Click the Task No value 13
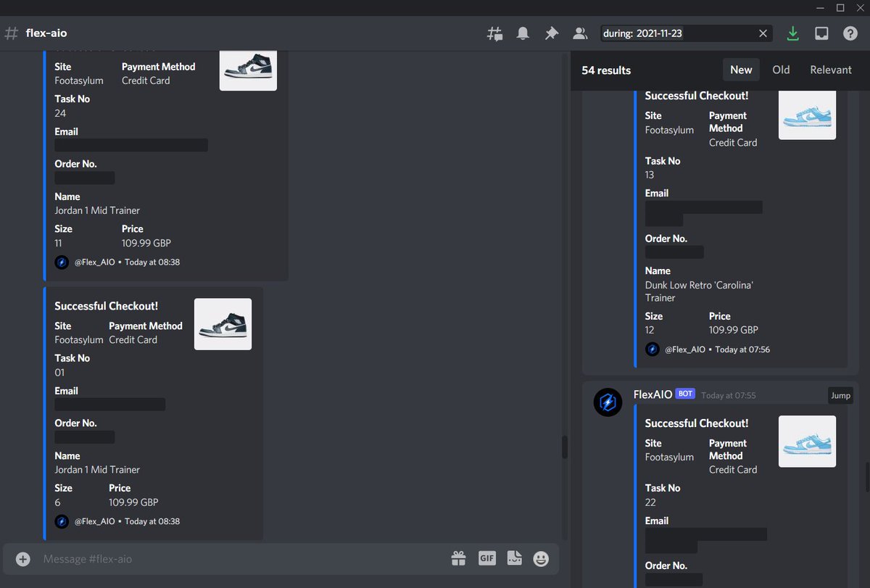This screenshot has height=588, width=870. [x=650, y=175]
